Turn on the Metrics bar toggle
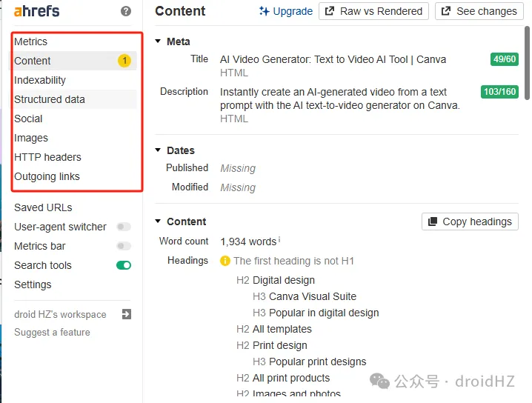This screenshot has width=532, height=403. click(x=124, y=246)
